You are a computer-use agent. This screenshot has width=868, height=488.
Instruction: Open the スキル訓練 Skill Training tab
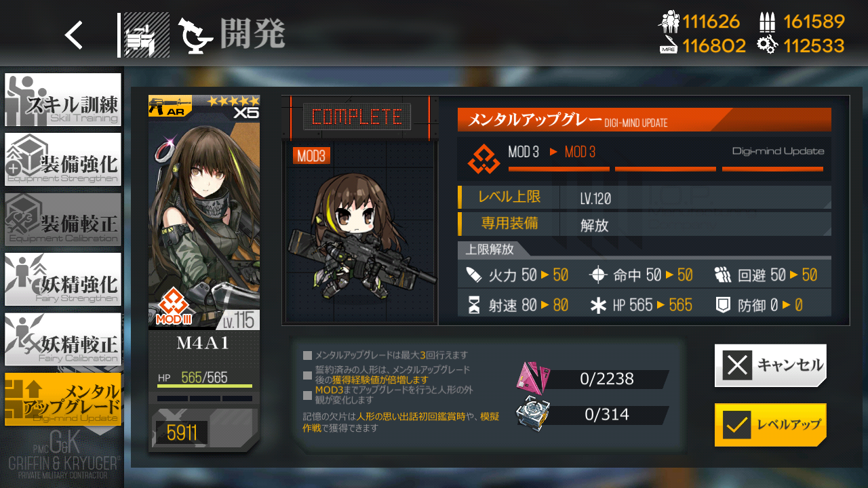(63, 100)
